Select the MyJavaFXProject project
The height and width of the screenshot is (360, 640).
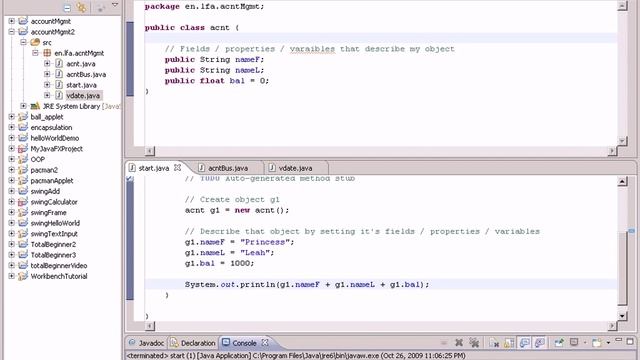(56, 149)
